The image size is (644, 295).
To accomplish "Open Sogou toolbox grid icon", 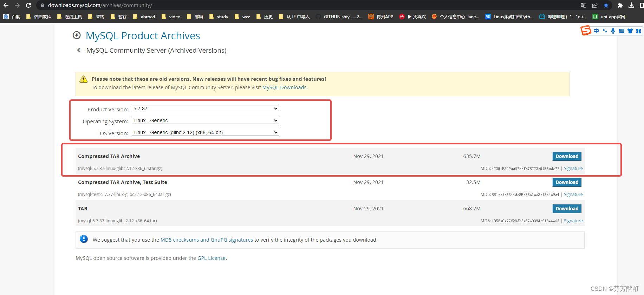I will 638,31.
